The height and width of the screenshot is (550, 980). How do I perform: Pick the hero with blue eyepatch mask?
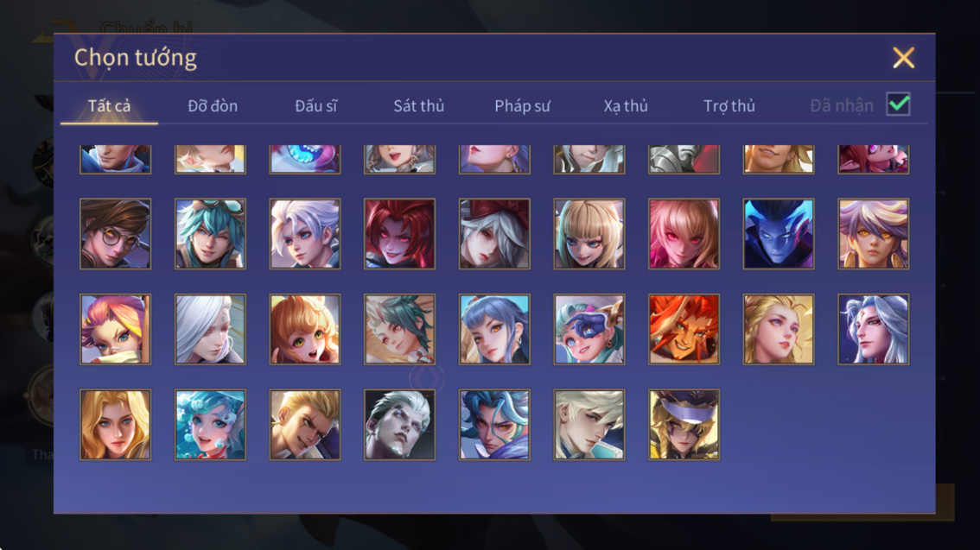(x=589, y=329)
